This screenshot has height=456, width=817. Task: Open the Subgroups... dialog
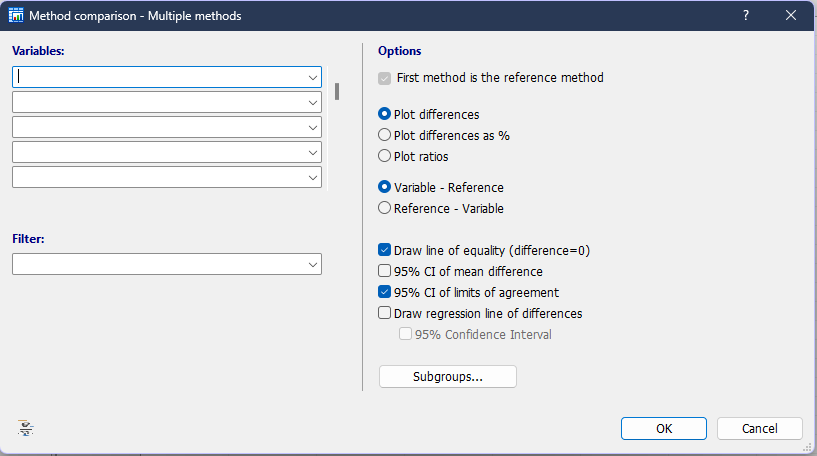[448, 376]
